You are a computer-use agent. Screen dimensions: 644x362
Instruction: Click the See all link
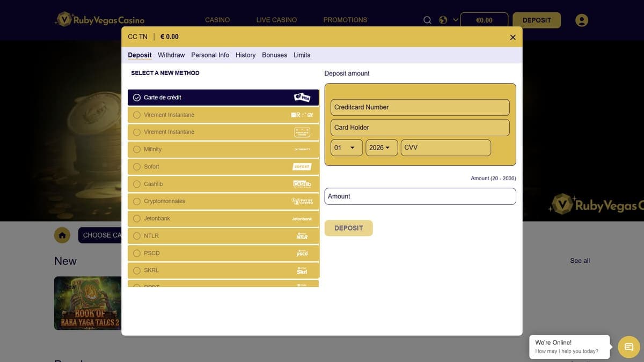click(580, 261)
